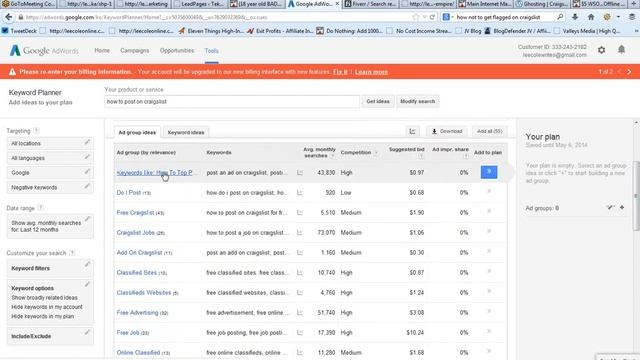
Task: Edit All locations targeting pencil icon
Action: click(x=87, y=142)
